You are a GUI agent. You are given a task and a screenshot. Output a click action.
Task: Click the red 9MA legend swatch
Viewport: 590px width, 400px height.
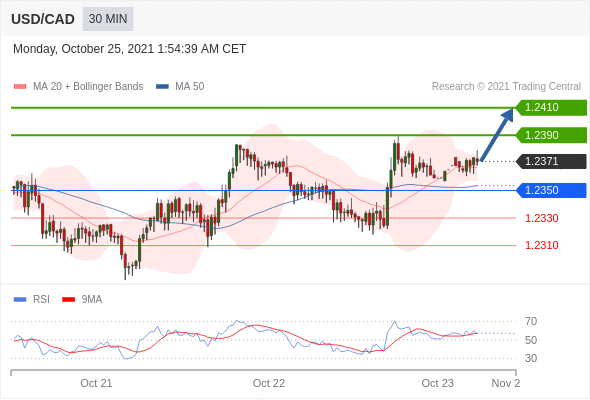pos(68,300)
